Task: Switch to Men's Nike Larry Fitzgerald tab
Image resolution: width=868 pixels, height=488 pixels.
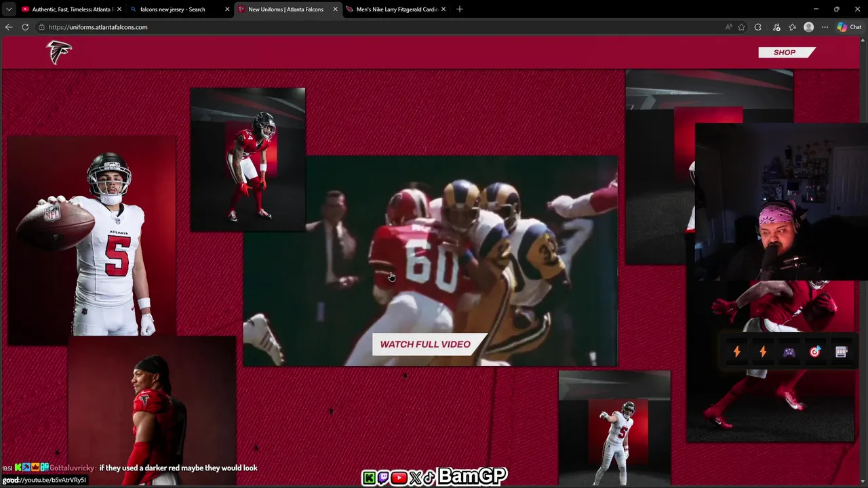Action: tap(397, 9)
